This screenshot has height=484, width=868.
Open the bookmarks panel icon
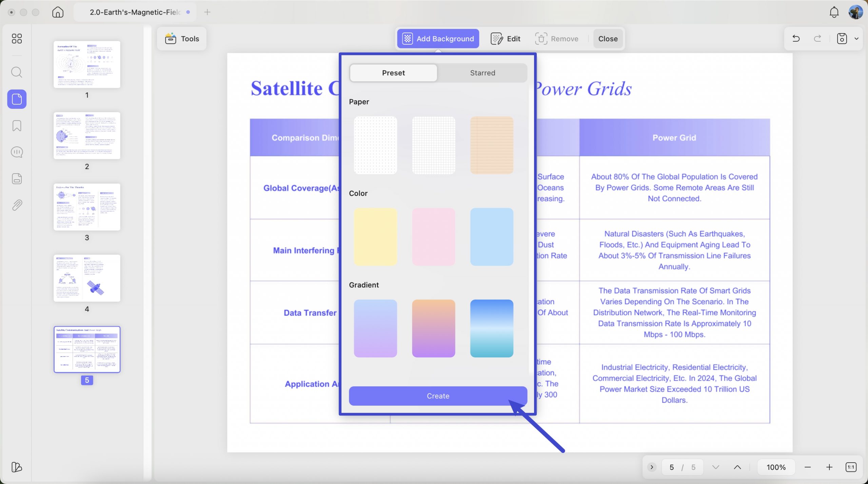point(17,126)
